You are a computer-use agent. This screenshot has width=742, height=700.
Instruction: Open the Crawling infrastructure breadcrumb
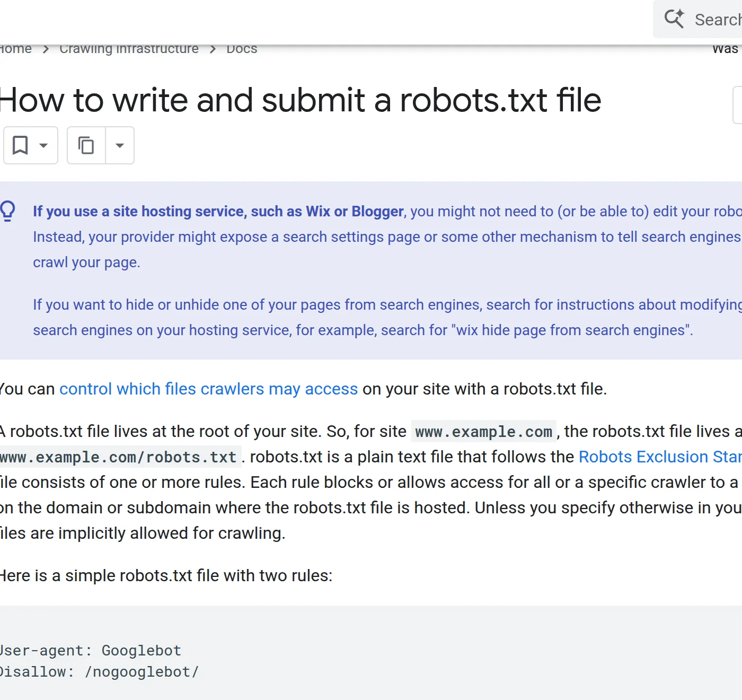[129, 49]
